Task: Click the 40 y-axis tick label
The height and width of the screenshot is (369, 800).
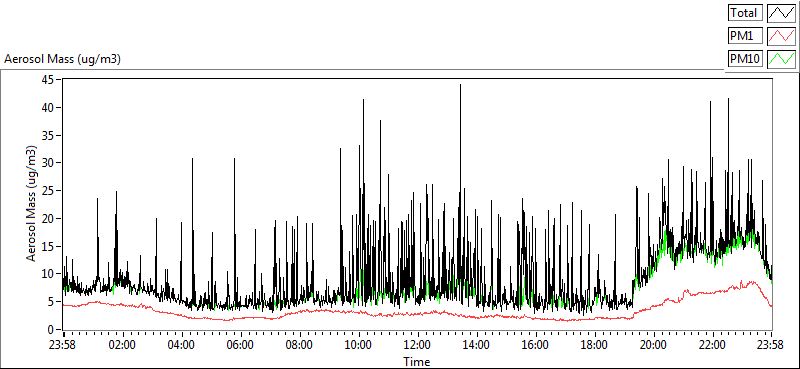Action: click(x=49, y=107)
